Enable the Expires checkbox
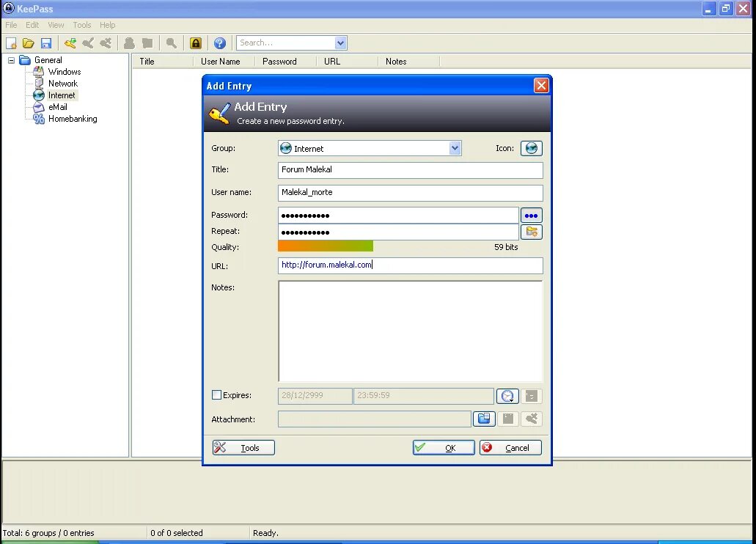This screenshot has height=544, width=756. point(216,395)
